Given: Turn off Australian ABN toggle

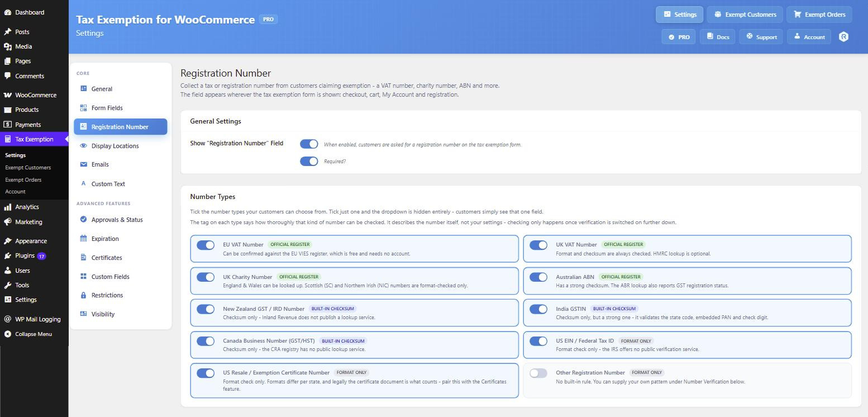Looking at the screenshot, I should coord(538,277).
